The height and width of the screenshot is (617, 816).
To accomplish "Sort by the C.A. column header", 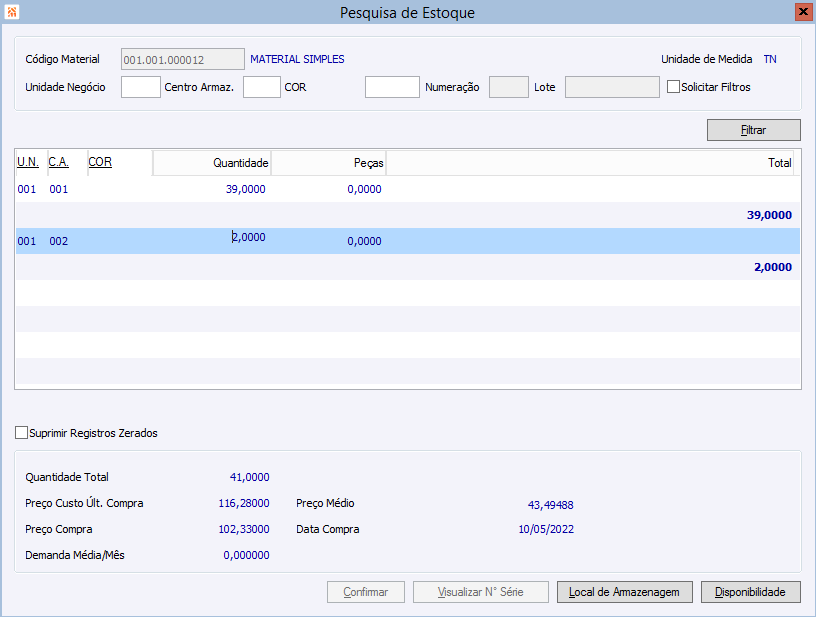I will (x=58, y=161).
